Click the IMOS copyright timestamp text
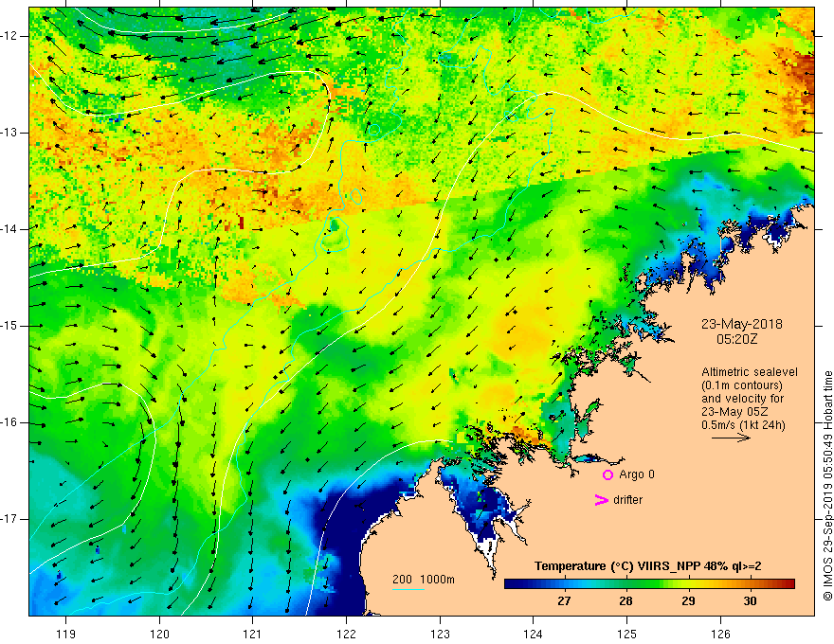The height and width of the screenshot is (644, 834). 827,486
